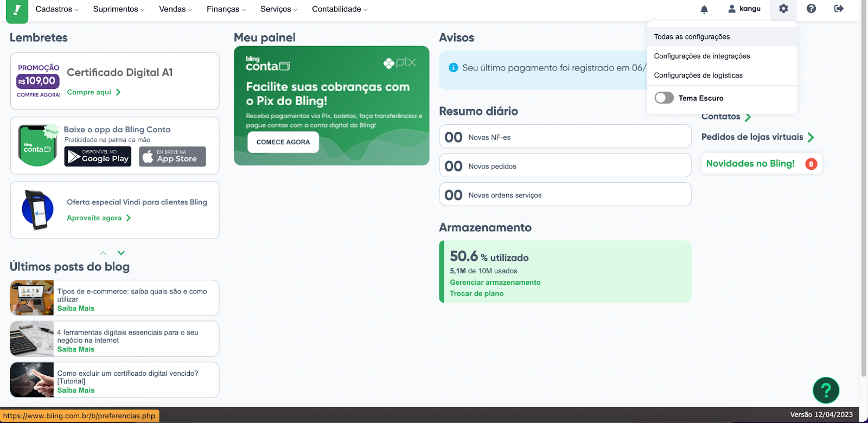
Task: Expand the Contabilidade menu
Action: pos(340,9)
